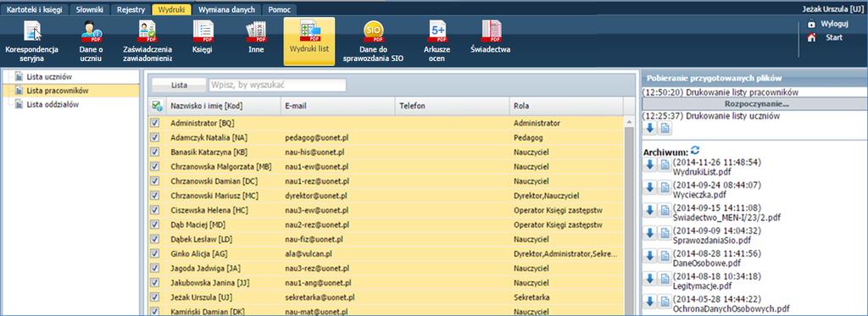Toggle the select-all checkbox in table header
Image resolution: width=868 pixels, height=316 pixels.
pos(156,106)
